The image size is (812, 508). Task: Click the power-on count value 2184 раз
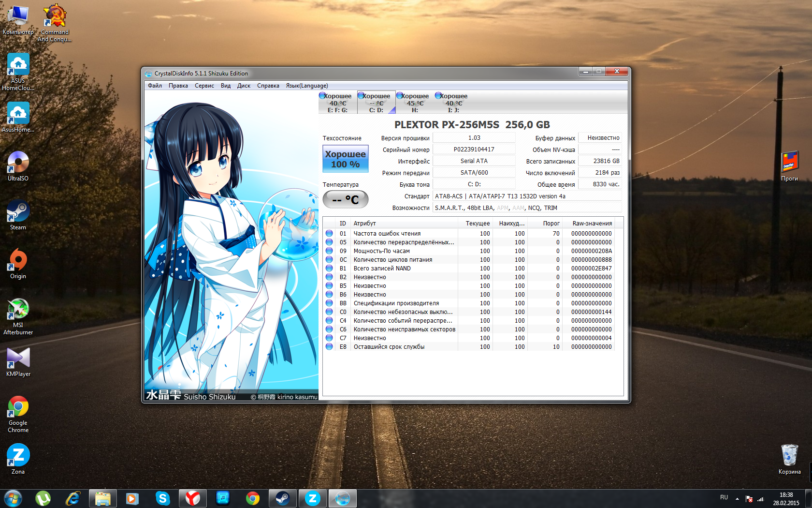(601, 173)
